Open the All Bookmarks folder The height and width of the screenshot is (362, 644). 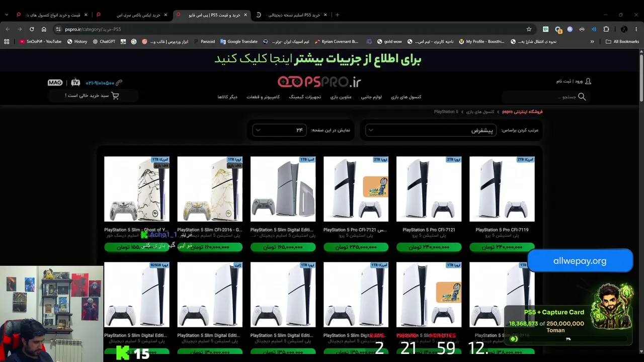pyautogui.click(x=622, y=42)
